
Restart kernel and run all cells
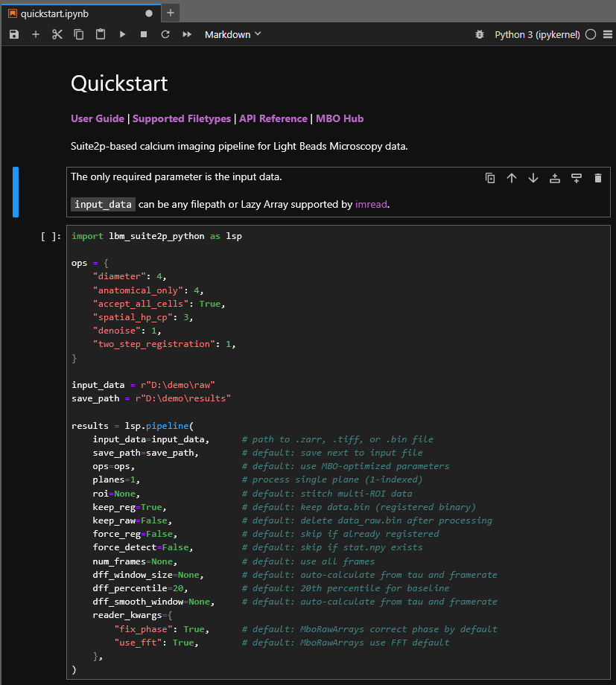(x=187, y=34)
